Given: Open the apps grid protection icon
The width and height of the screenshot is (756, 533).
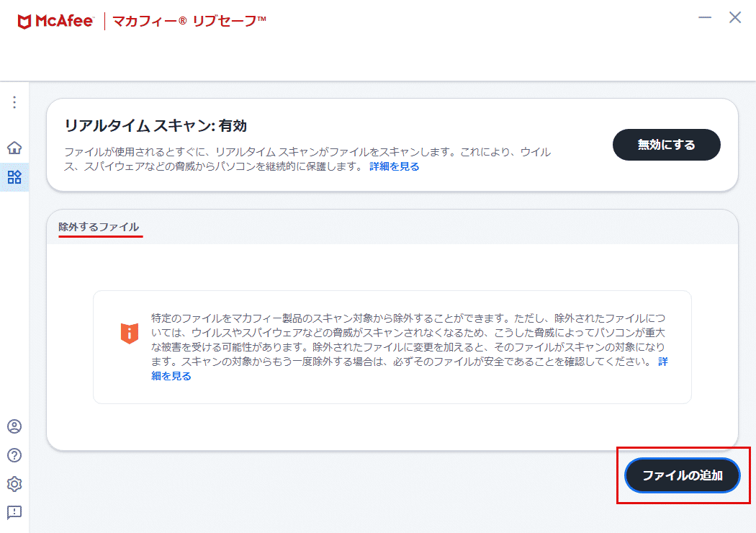Looking at the screenshot, I should click(x=14, y=177).
